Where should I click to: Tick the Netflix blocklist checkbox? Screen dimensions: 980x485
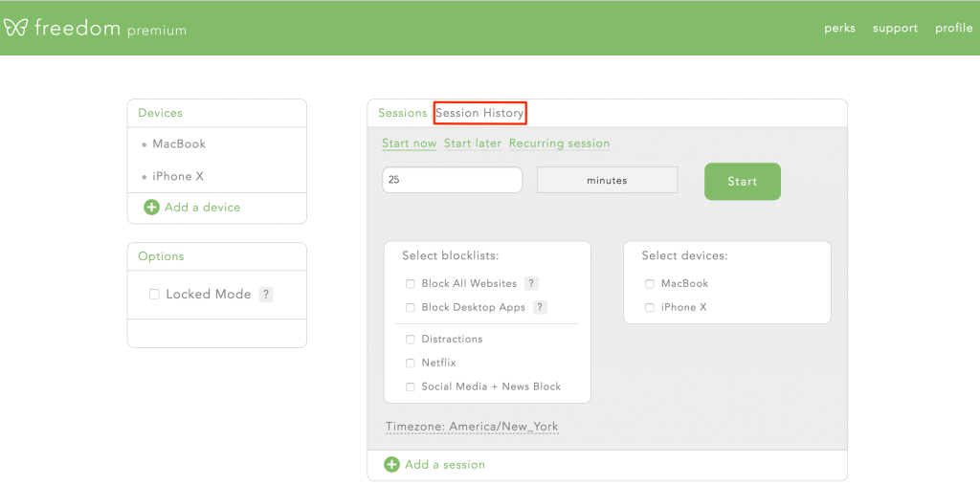(411, 364)
